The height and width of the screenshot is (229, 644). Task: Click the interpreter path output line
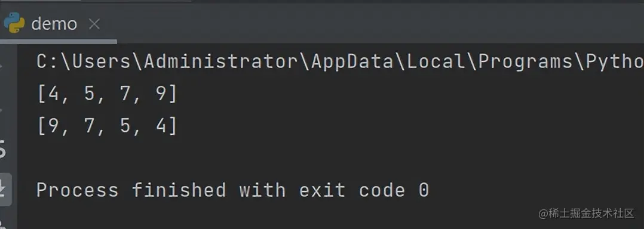pyautogui.click(x=340, y=62)
